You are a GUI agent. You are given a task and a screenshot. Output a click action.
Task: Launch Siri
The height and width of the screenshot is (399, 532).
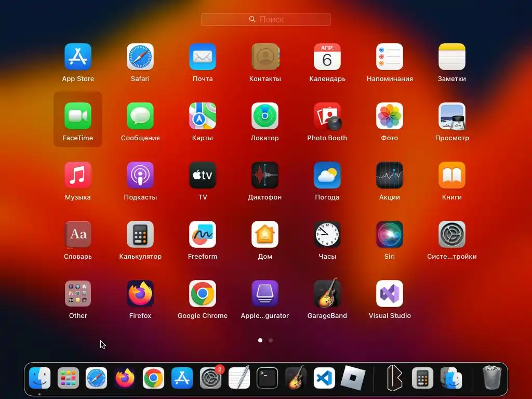point(390,234)
